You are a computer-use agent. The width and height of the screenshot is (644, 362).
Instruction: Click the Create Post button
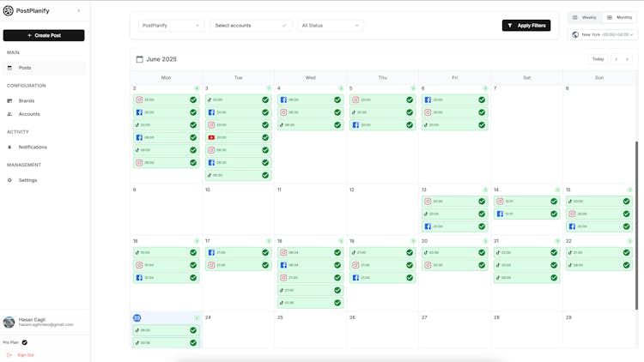pos(44,35)
